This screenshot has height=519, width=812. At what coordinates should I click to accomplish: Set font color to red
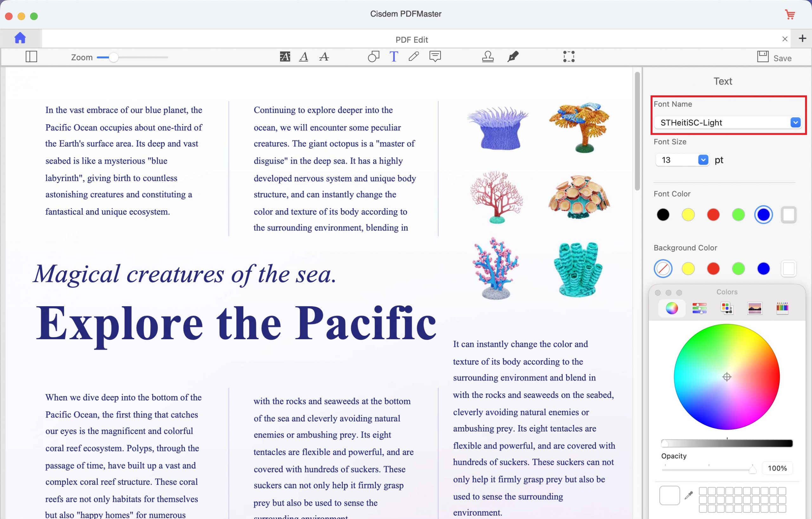pyautogui.click(x=713, y=215)
